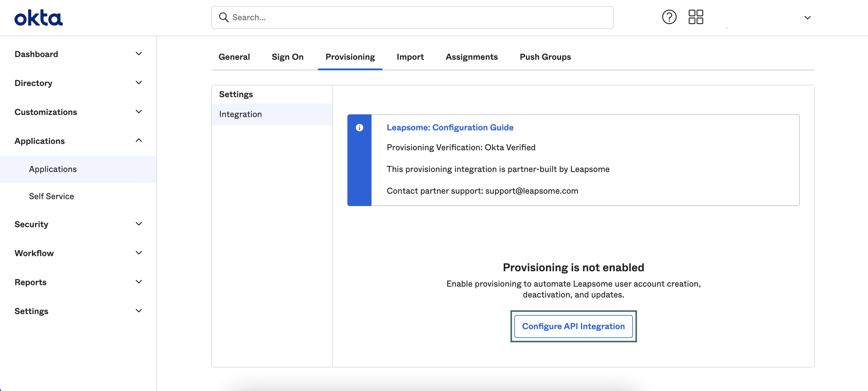The image size is (868, 391).
Task: Click the Settings heading above Integration
Action: 236,94
